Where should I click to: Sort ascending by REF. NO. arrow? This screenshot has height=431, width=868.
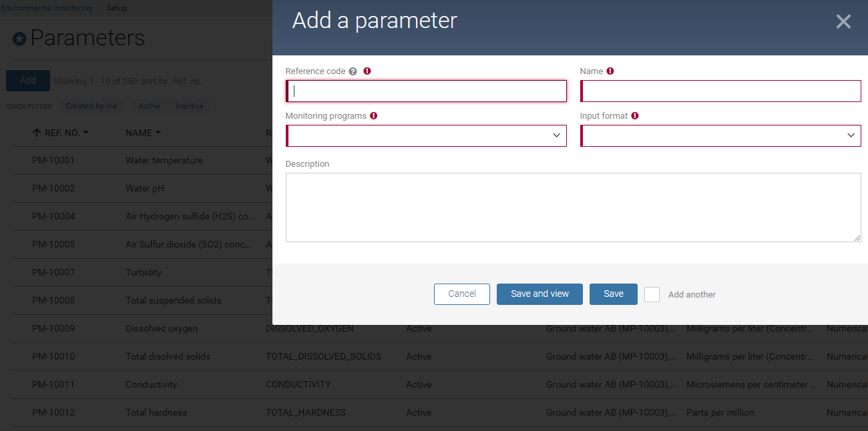point(37,133)
